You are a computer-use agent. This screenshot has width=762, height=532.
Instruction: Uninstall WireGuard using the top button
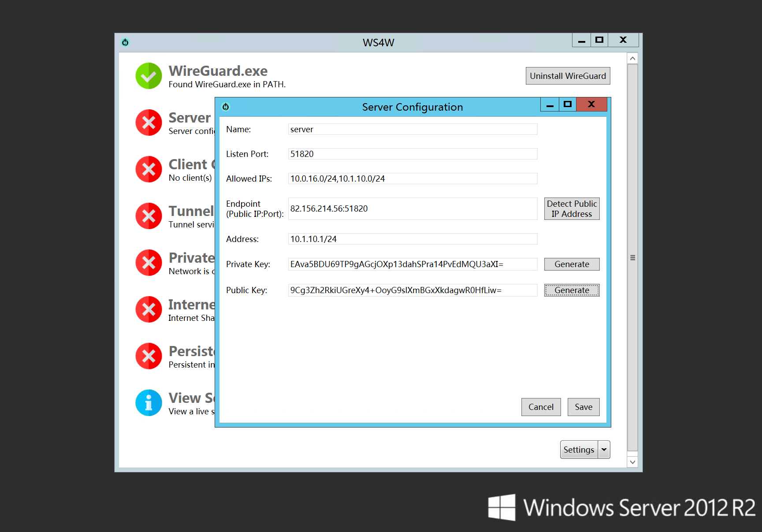(x=568, y=76)
